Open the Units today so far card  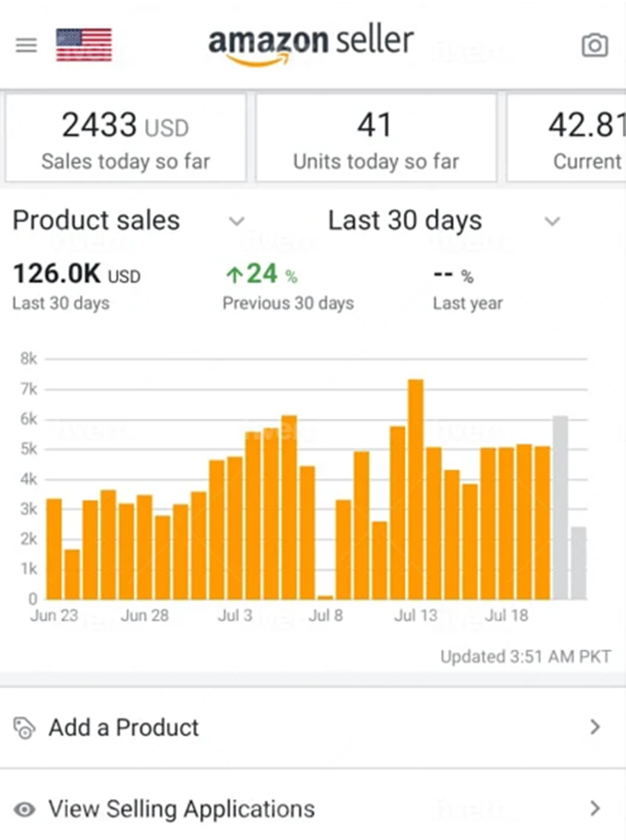click(375, 138)
